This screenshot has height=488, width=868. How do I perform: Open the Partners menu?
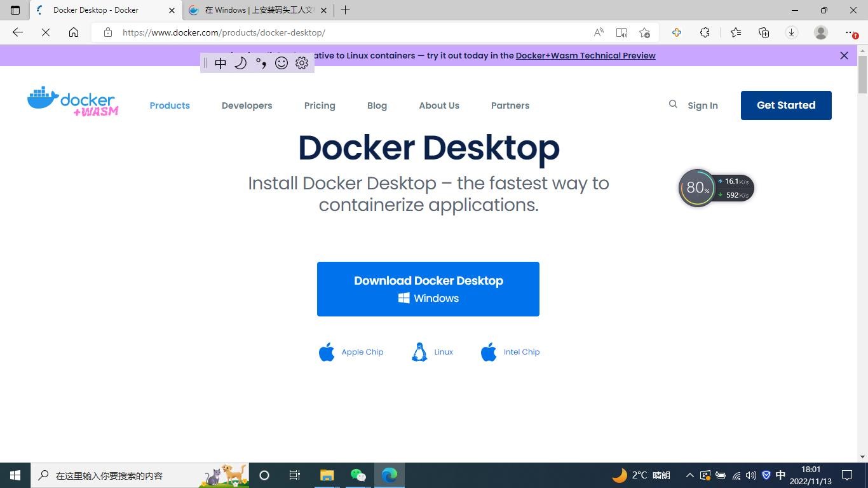pyautogui.click(x=510, y=105)
